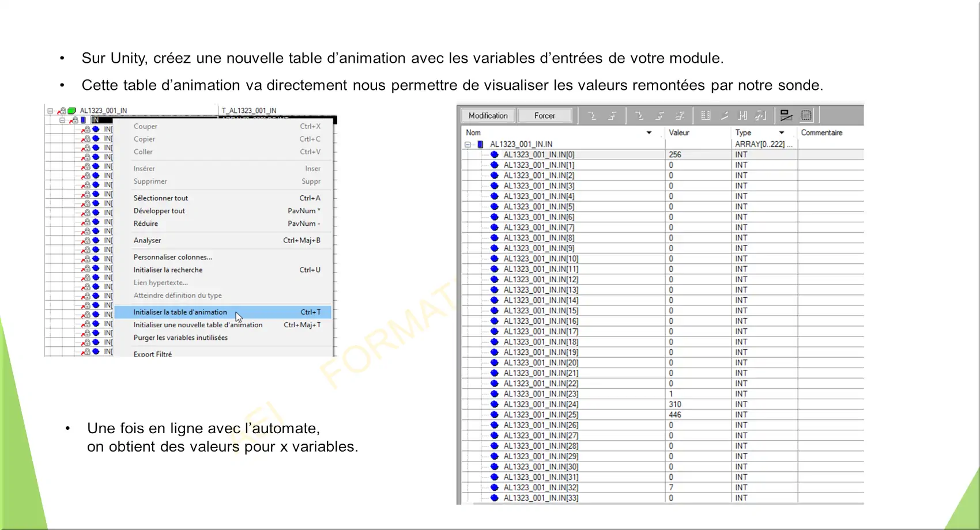Select the AL1323_001_IN.IN[33] row name
Screen dimensions: 980x530
pos(541,498)
